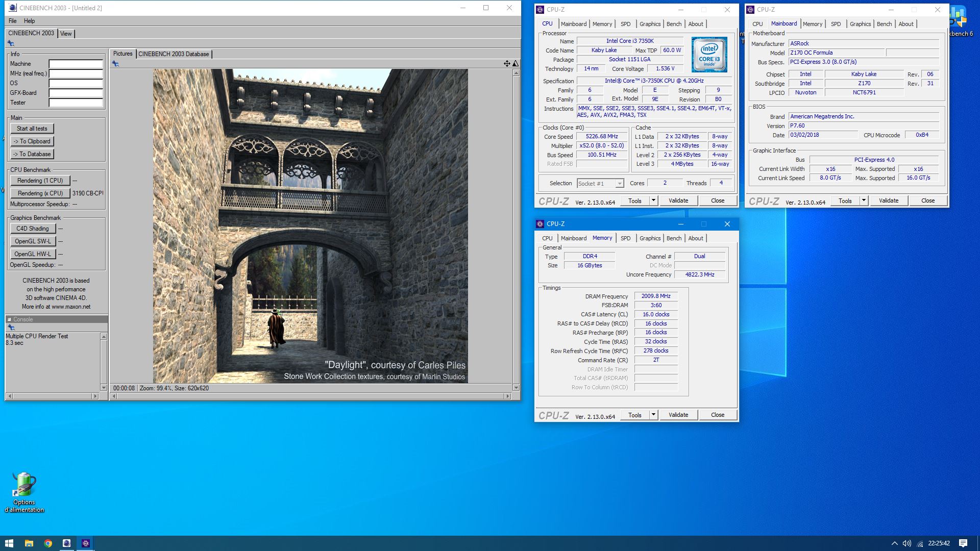
Task: Open the Options d'alimentation desktop shortcut
Action: pyautogui.click(x=24, y=492)
